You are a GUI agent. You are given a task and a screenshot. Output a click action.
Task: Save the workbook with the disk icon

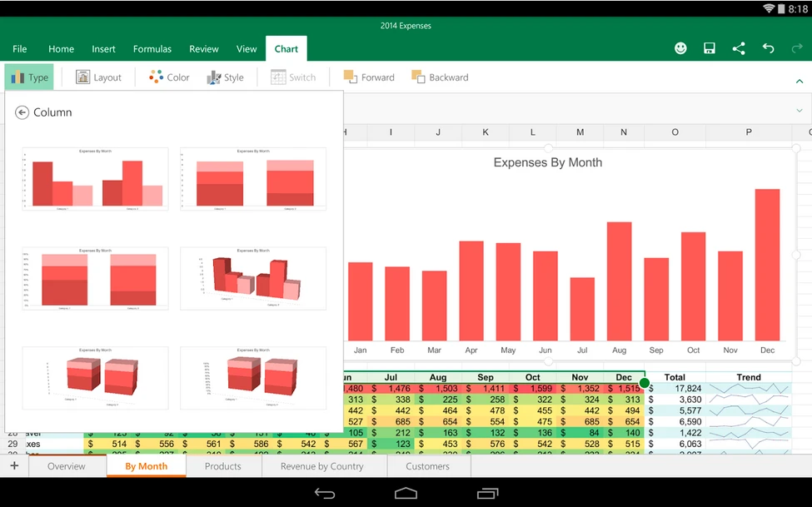pyautogui.click(x=710, y=48)
